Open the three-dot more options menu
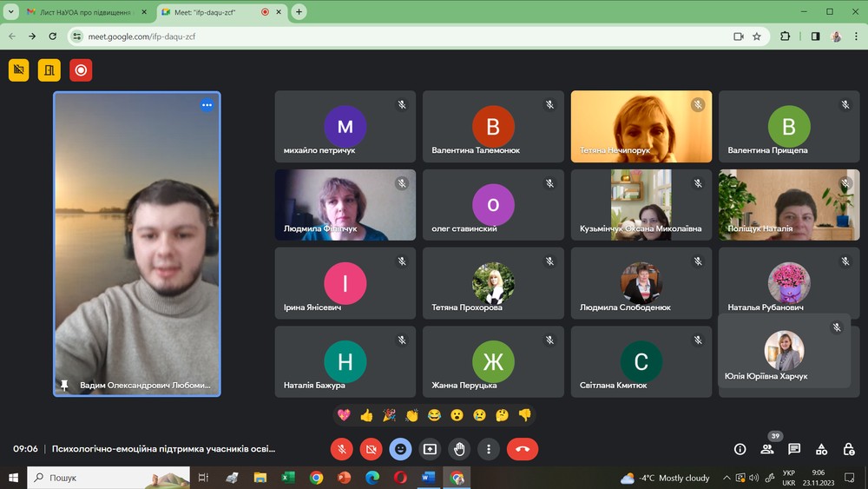Viewport: 868px width, 489px height. point(489,449)
